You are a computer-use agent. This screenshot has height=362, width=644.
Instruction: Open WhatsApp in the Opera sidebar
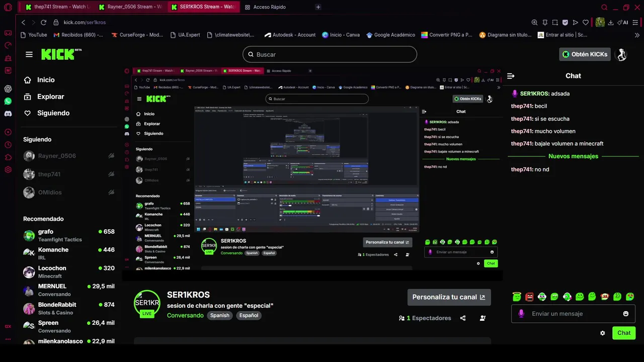click(8, 101)
